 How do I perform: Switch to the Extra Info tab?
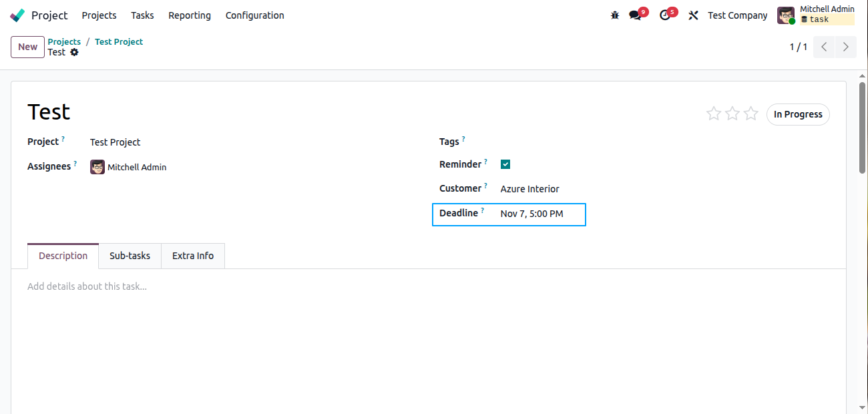193,256
